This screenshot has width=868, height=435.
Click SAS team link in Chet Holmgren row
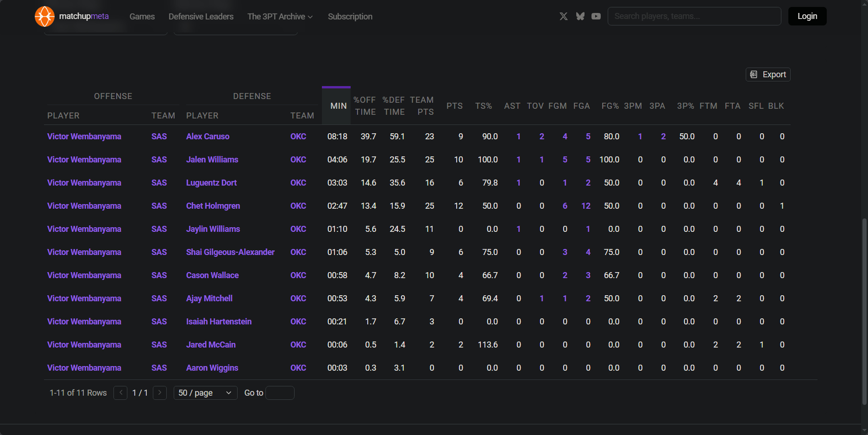point(159,206)
